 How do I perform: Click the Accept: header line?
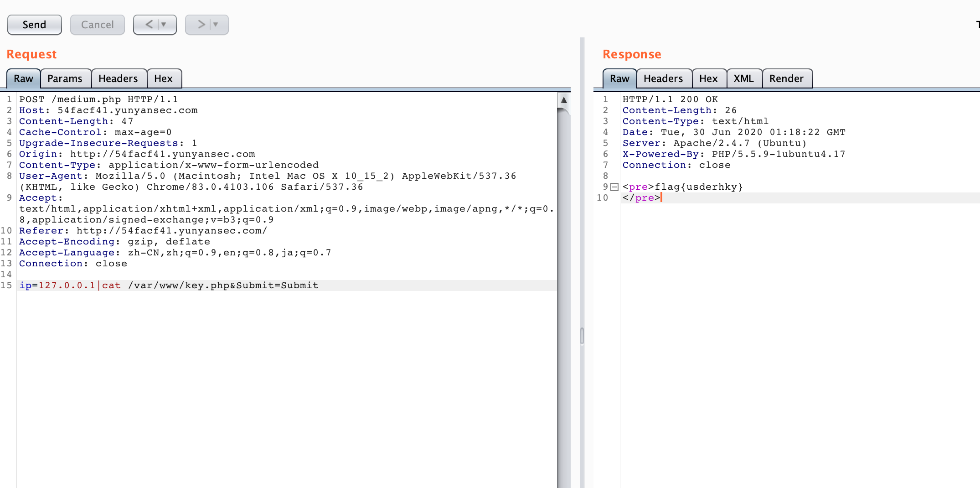click(x=41, y=198)
